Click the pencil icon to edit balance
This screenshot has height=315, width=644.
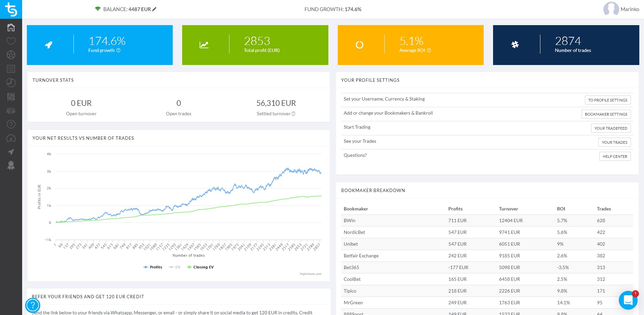(154, 9)
